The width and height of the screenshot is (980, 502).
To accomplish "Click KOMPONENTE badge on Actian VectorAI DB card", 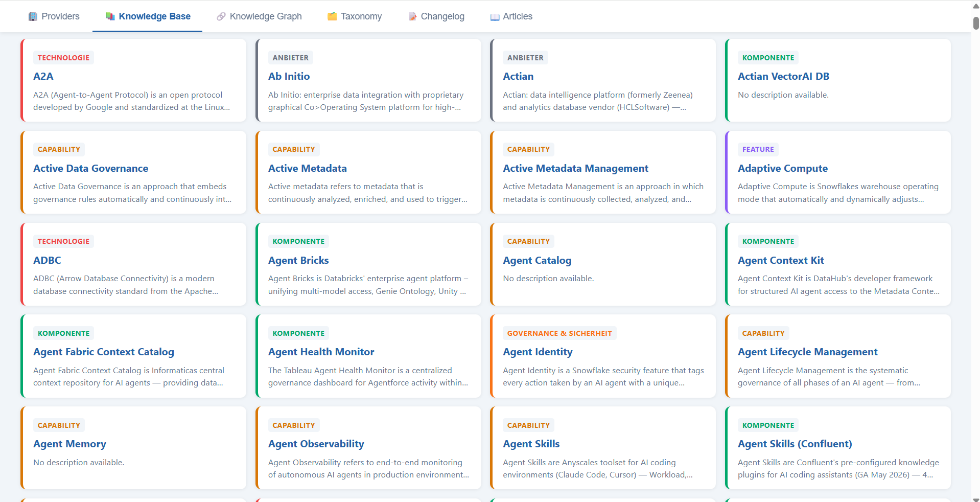I will coord(768,58).
